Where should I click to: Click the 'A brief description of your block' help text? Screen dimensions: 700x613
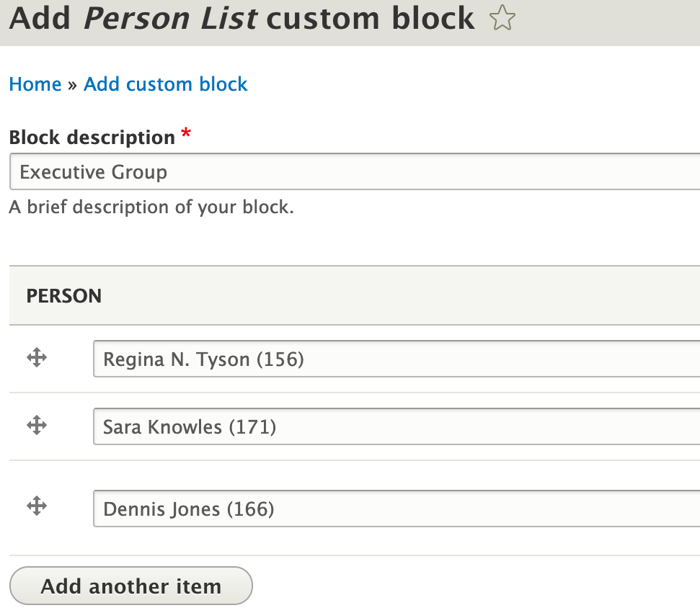click(151, 207)
